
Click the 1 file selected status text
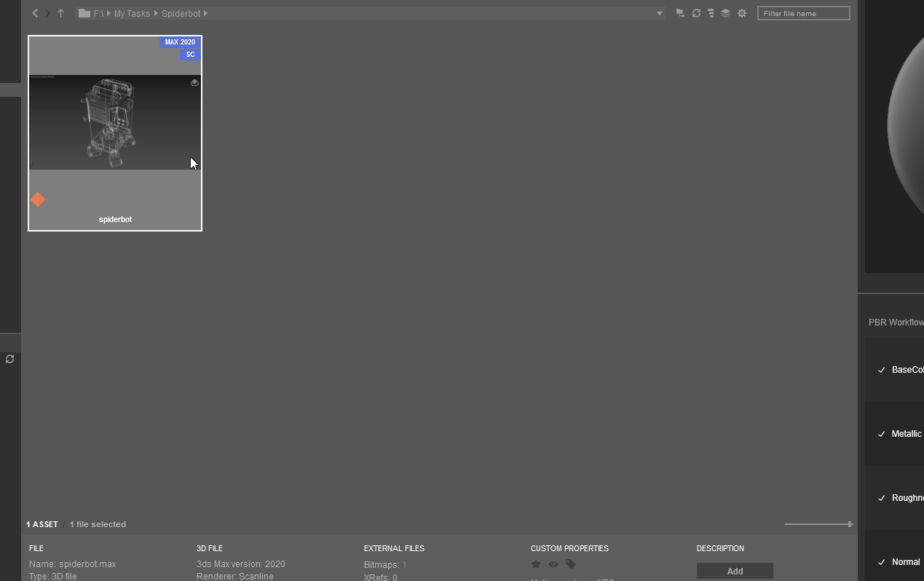click(98, 524)
